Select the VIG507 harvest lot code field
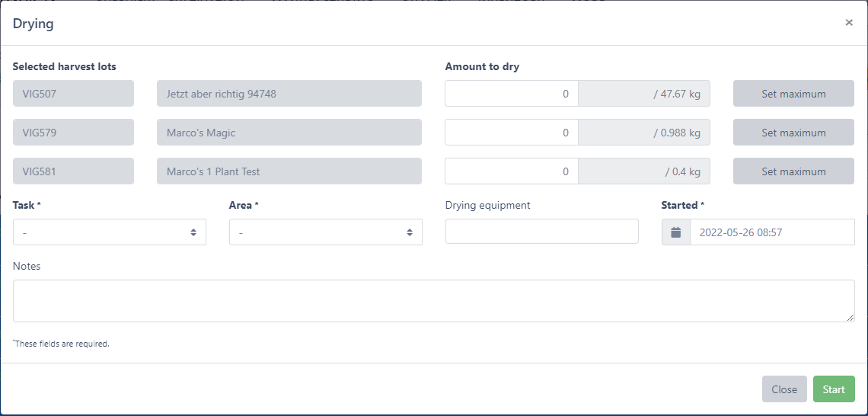The height and width of the screenshot is (416, 868). (x=73, y=94)
